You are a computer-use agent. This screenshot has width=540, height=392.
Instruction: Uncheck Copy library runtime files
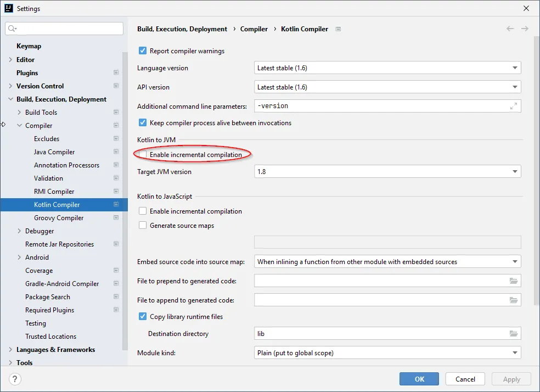click(x=142, y=316)
